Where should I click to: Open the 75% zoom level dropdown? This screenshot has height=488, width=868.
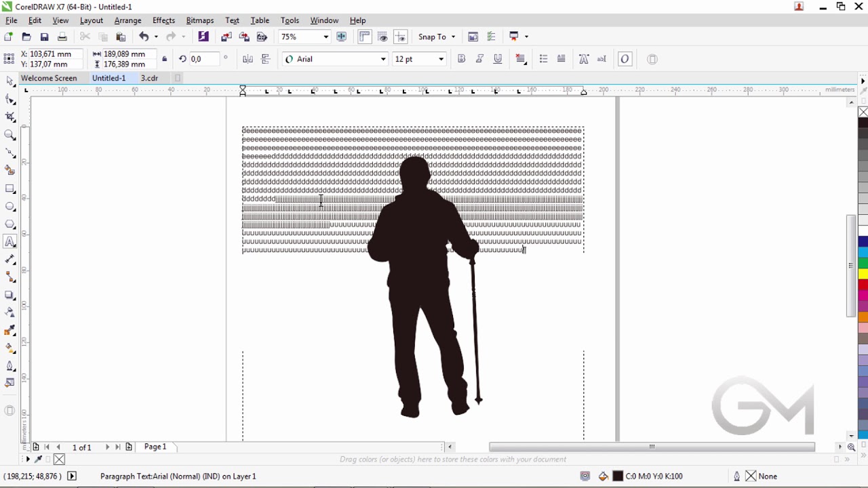pyautogui.click(x=304, y=37)
